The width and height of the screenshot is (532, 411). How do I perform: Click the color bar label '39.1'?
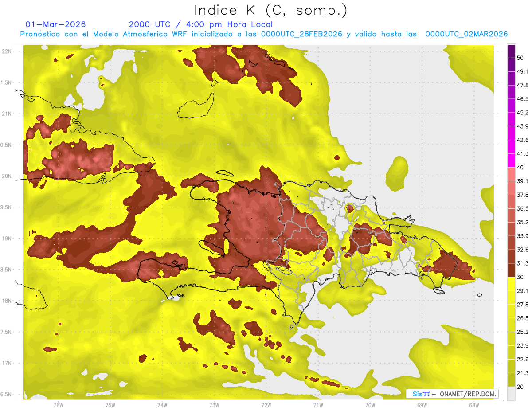(523, 181)
